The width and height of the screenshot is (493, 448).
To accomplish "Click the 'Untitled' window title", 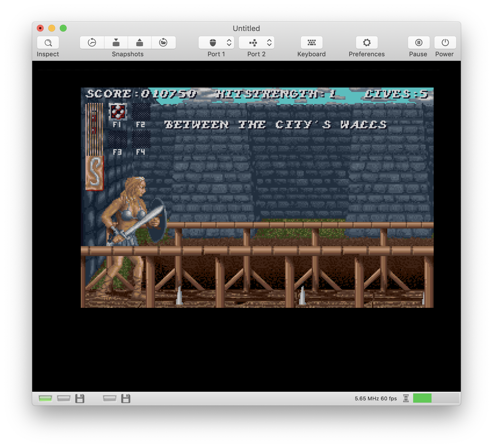I will click(246, 28).
